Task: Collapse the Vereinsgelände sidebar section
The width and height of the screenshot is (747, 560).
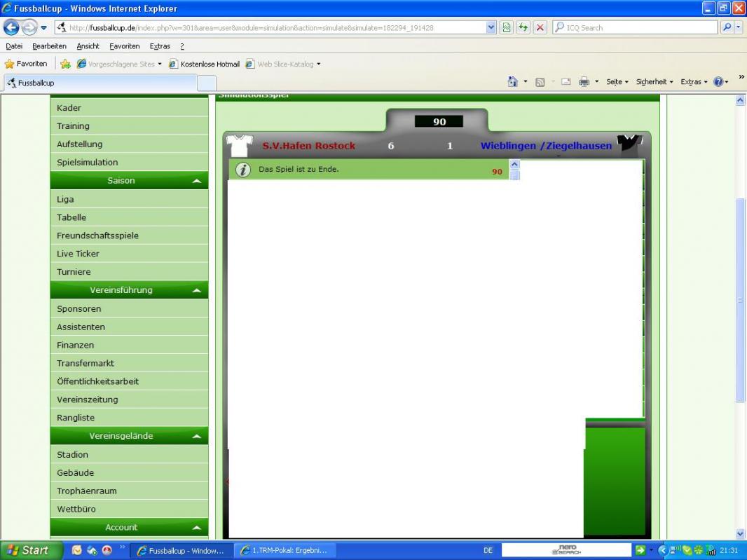Action: 196,436
